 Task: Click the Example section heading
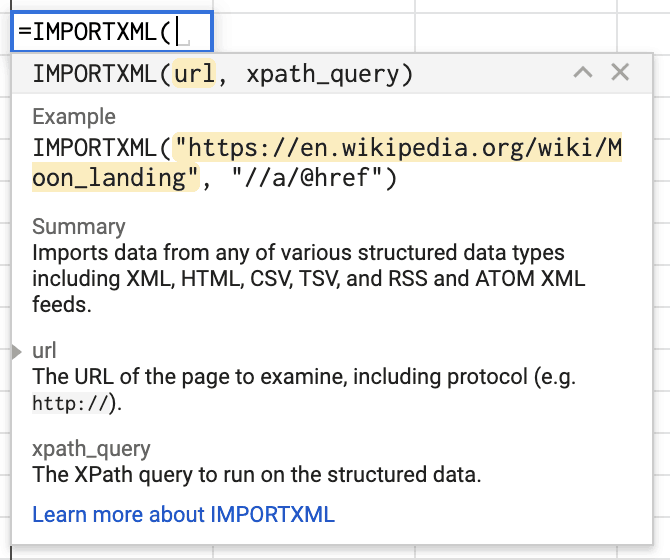pos(74,117)
